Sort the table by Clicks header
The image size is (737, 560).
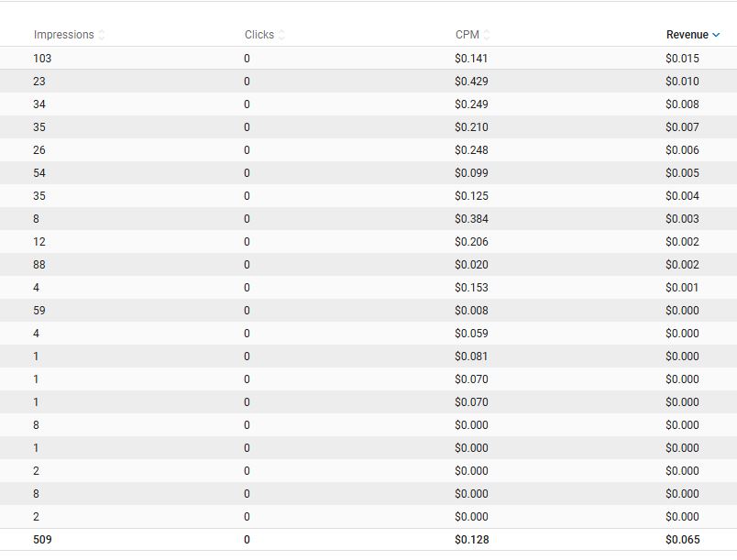click(x=258, y=35)
